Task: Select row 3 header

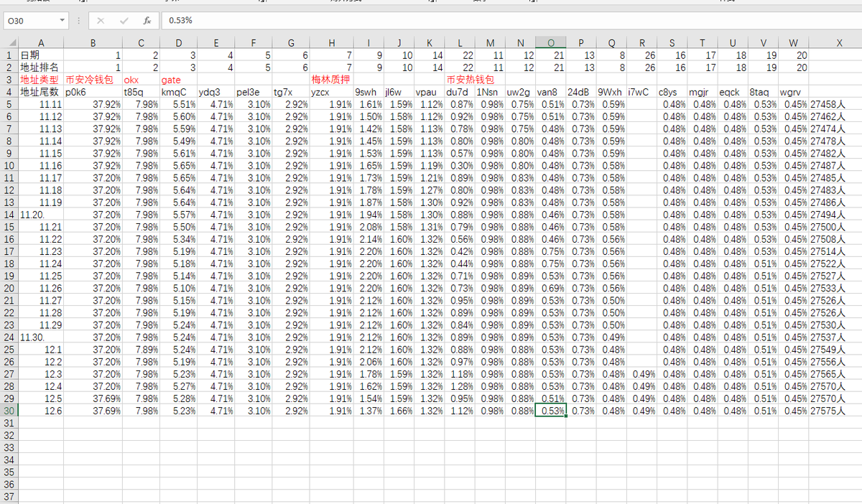Action: click(9, 79)
